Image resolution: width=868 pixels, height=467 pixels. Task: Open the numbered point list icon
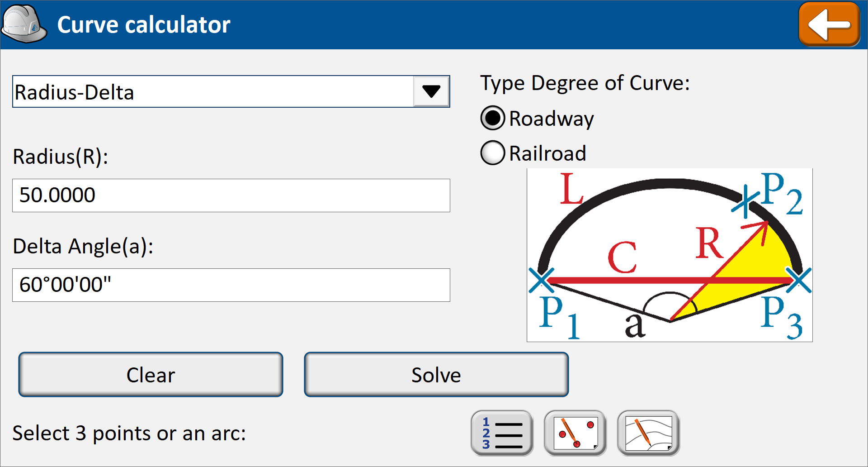502,433
